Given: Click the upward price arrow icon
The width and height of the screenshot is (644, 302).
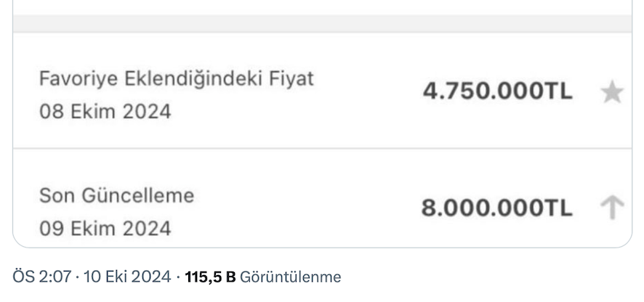Looking at the screenshot, I should 612,208.
